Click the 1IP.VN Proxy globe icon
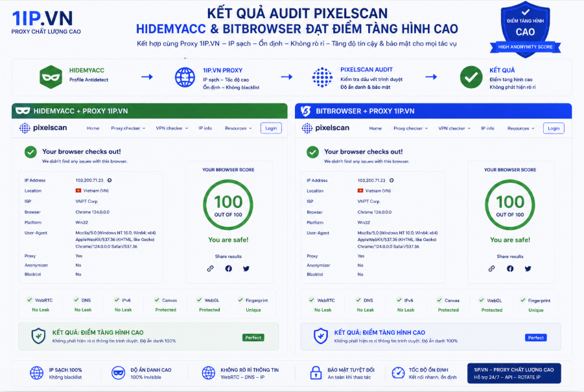 click(x=185, y=77)
